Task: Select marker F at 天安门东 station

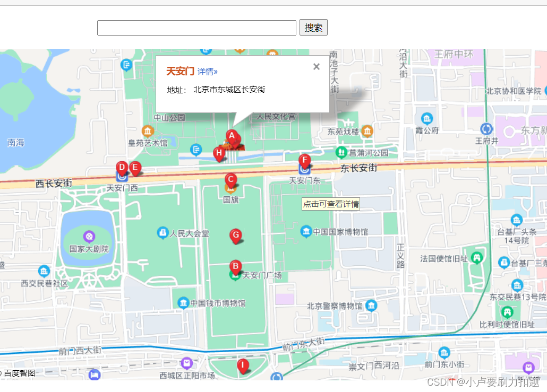Action: tap(304, 159)
